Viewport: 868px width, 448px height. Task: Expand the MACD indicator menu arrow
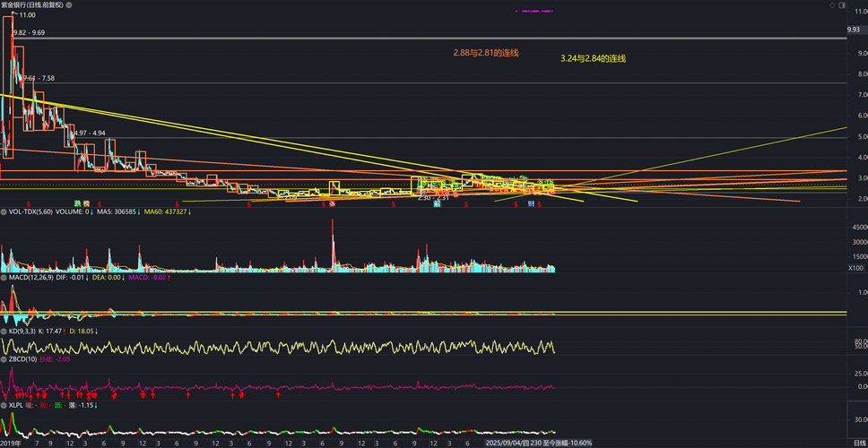[4, 278]
